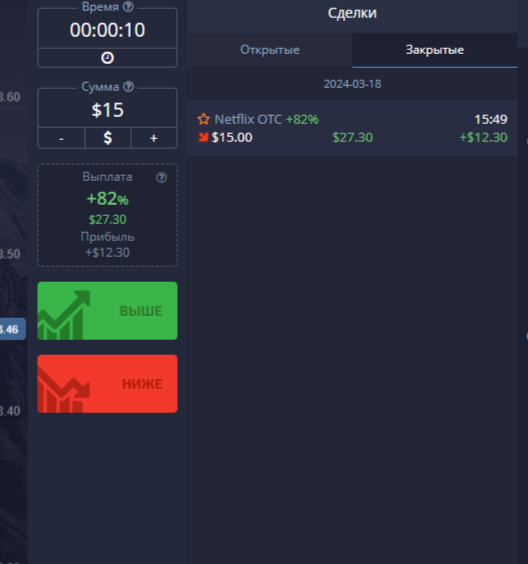This screenshot has width=528, height=564.
Task: Click the +$12.30 profit of Netflix trade
Action: (483, 137)
